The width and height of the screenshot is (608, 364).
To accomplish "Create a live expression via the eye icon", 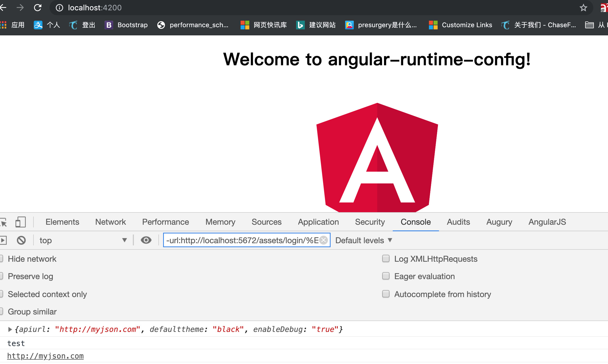I will (x=146, y=240).
